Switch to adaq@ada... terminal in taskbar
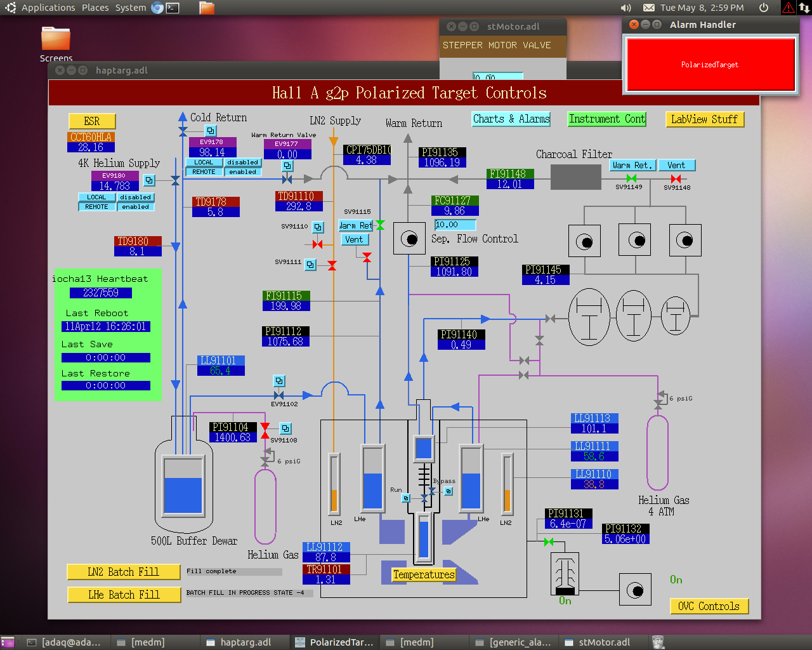 (65, 642)
